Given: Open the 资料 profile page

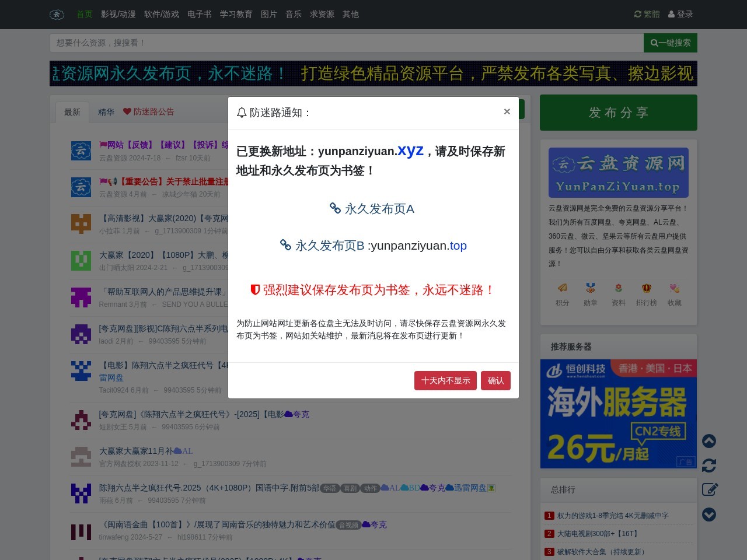Looking at the screenshot, I should tap(618, 293).
